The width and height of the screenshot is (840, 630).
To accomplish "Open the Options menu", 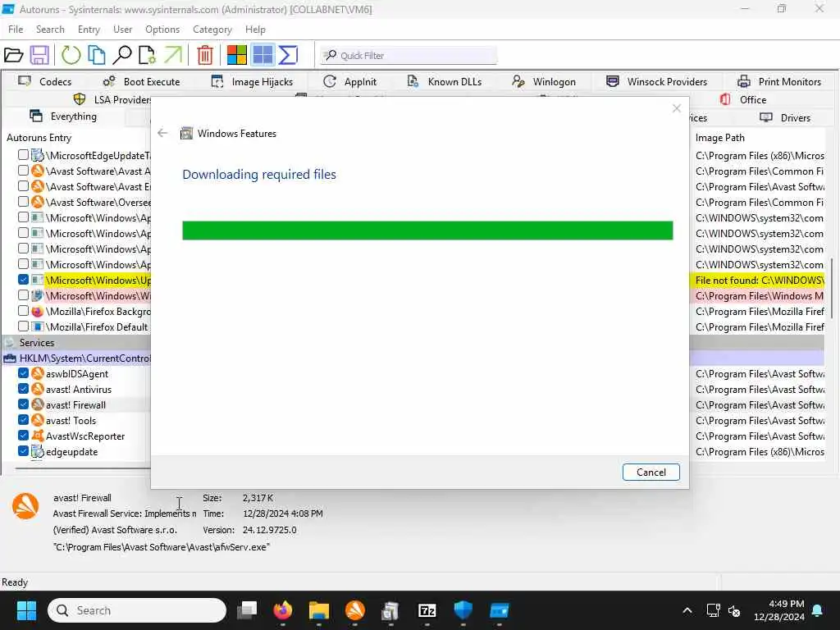I will 162,30.
